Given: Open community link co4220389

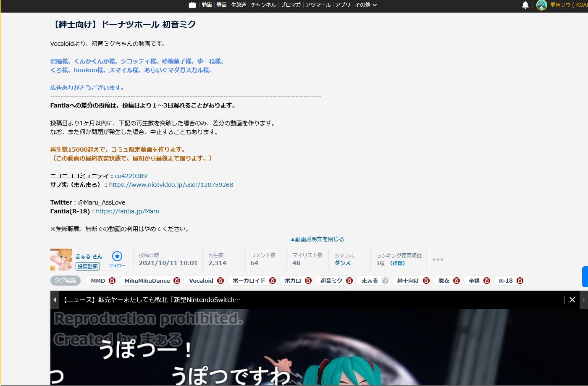Looking at the screenshot, I should tap(131, 176).
